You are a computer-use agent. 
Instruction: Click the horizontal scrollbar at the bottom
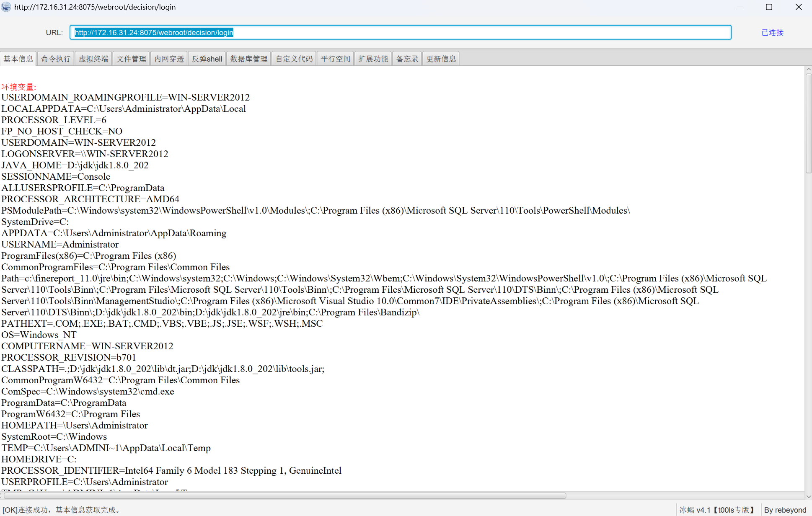pyautogui.click(x=285, y=495)
